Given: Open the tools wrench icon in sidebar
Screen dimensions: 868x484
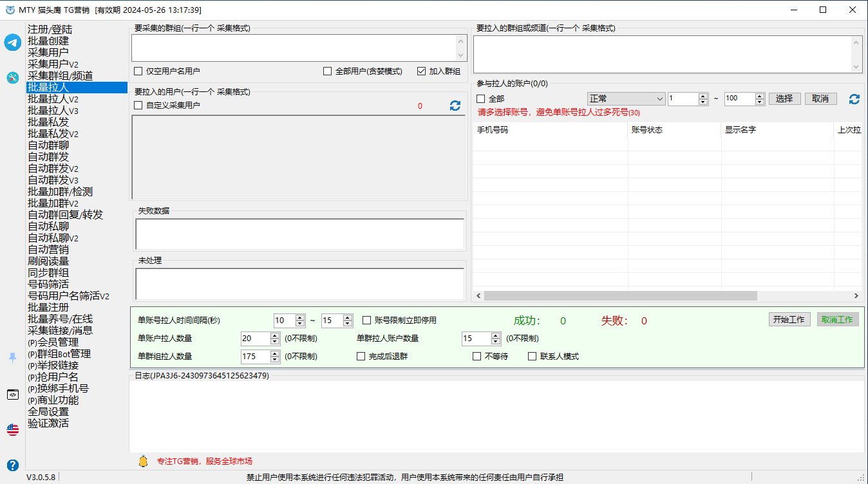Looking at the screenshot, I should pyautogui.click(x=13, y=77).
